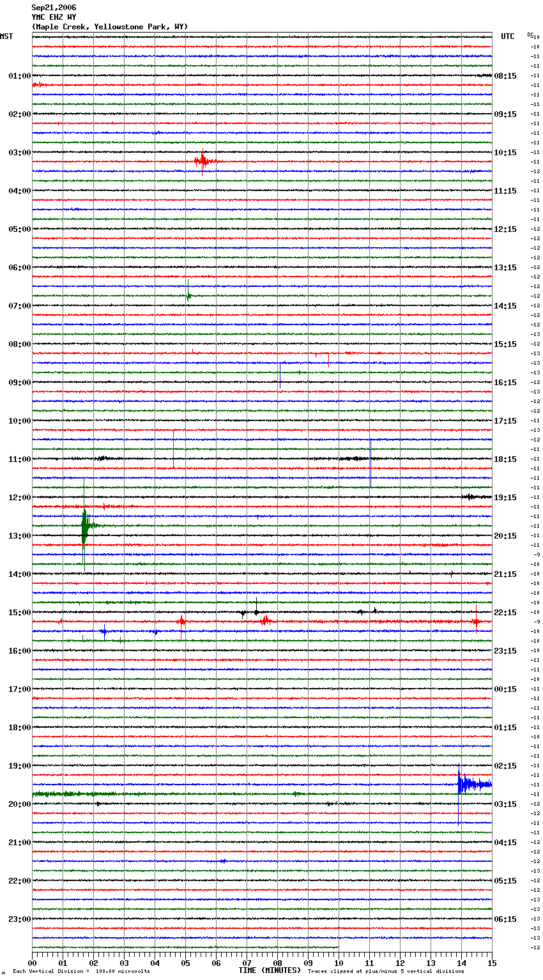
Task: Click the 18:15 UTC time label
Action: (505, 459)
